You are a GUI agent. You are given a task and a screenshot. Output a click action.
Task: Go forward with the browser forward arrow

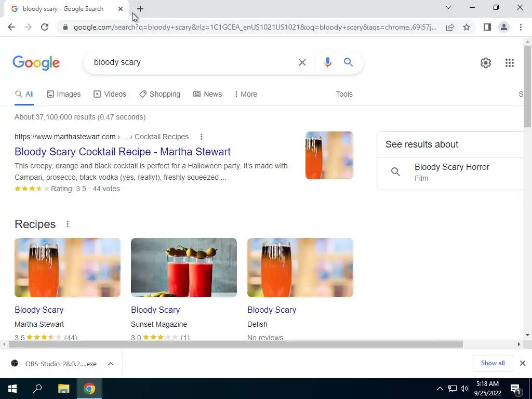point(28,27)
